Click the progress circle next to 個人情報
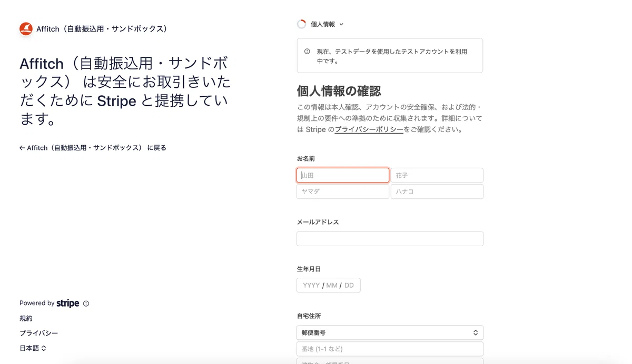The image size is (632, 364). [301, 24]
